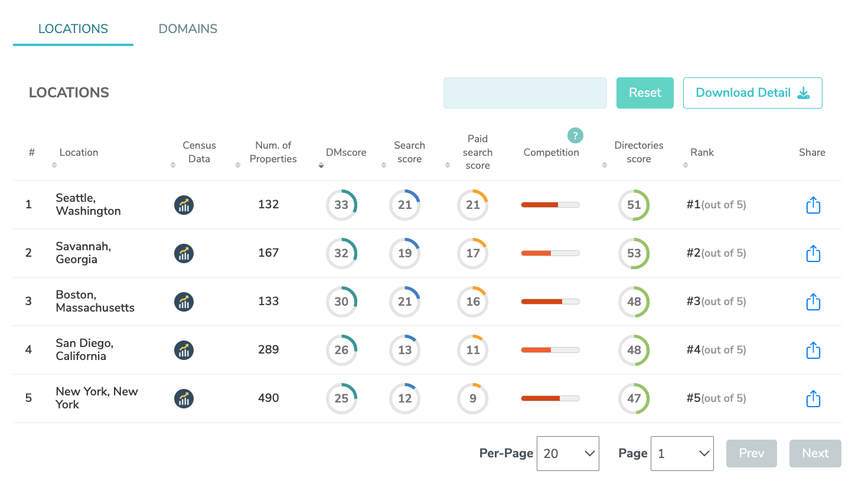Image resolution: width=855 pixels, height=504 pixels.
Task: Sort locations by Location name arrows
Action: (54, 165)
